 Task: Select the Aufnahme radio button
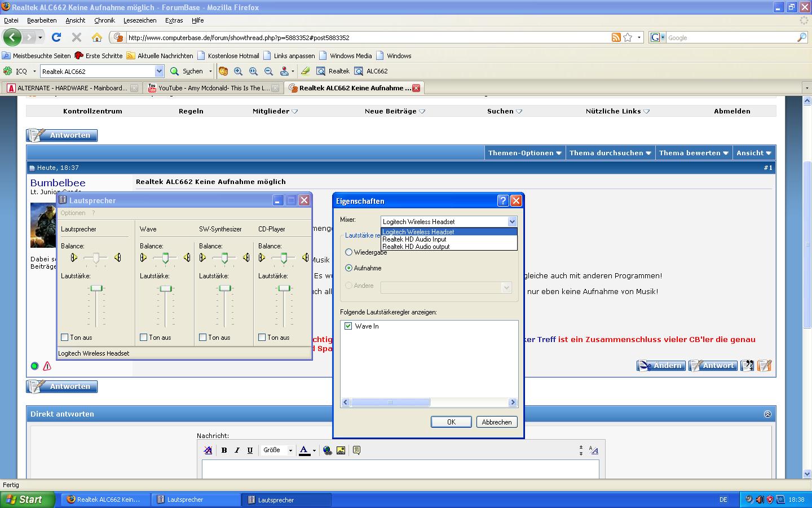348,268
